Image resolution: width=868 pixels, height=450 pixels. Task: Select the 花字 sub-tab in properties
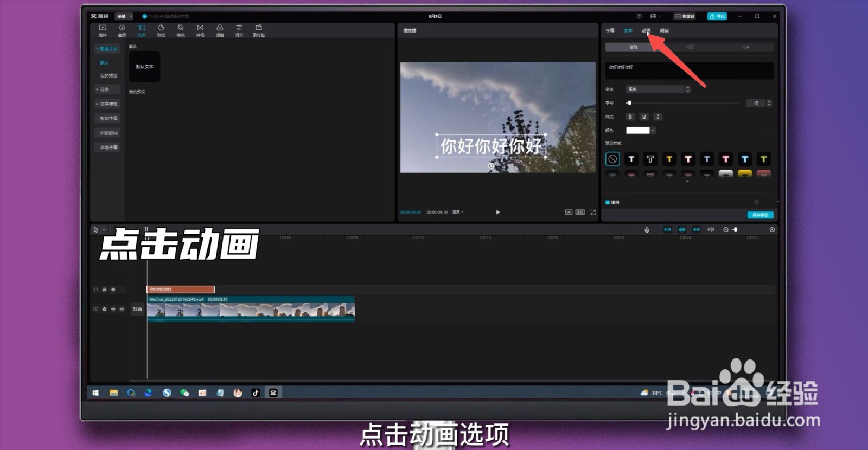(745, 47)
